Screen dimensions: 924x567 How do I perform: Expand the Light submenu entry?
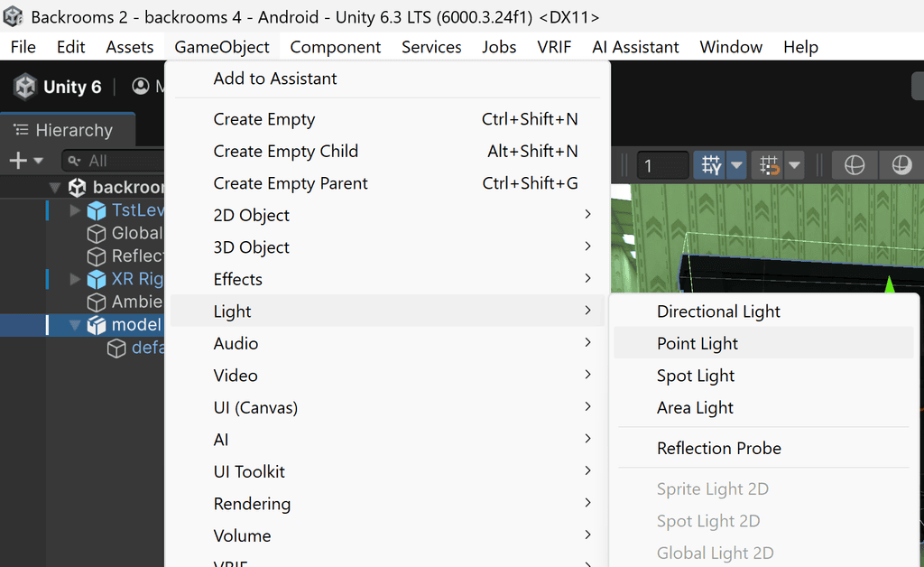point(387,311)
